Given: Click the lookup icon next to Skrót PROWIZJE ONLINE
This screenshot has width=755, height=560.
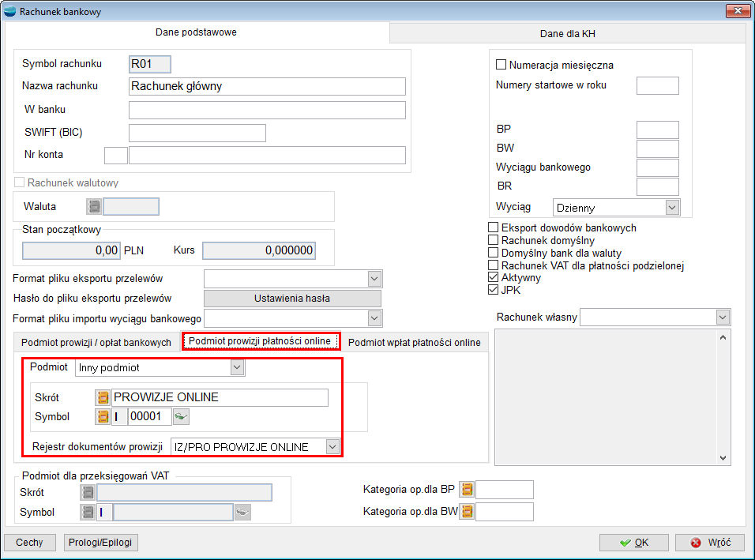Looking at the screenshot, I should 103,397.
